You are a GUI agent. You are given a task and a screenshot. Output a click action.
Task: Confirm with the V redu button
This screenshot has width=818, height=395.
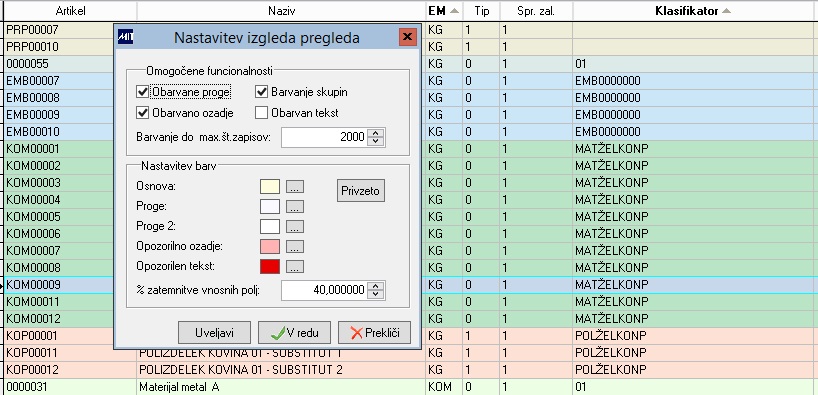(x=295, y=333)
